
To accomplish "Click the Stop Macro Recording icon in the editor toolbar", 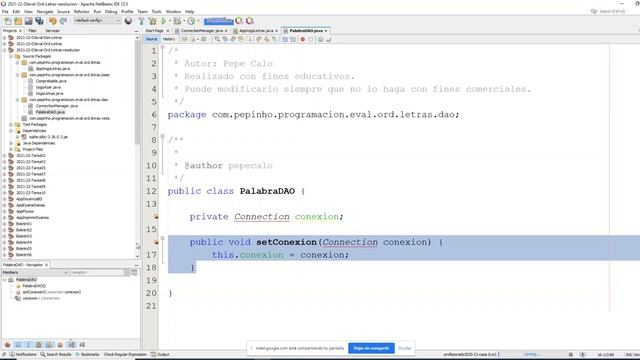I will coord(311,39).
